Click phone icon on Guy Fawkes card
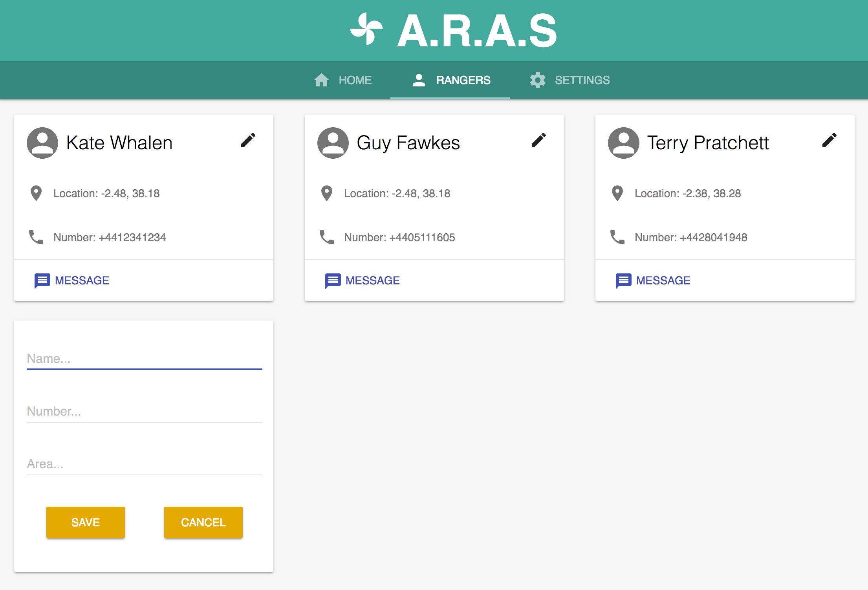This screenshot has height=590, width=868. point(327,237)
